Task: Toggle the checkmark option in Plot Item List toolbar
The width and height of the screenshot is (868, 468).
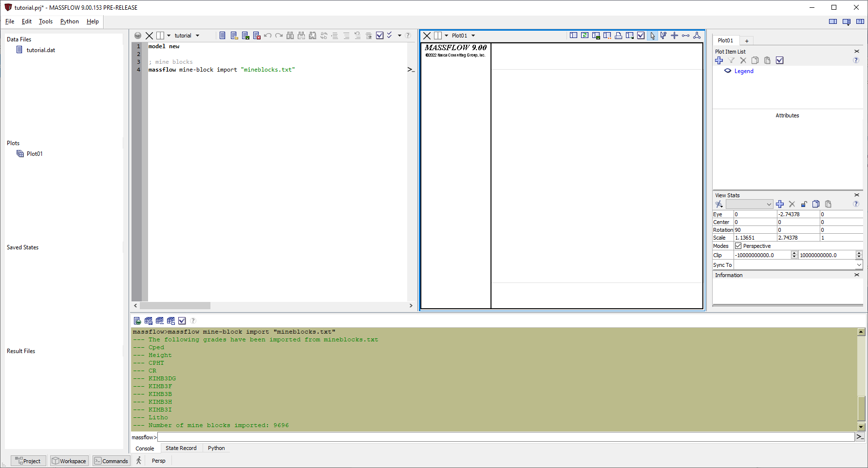Action: tap(780, 60)
